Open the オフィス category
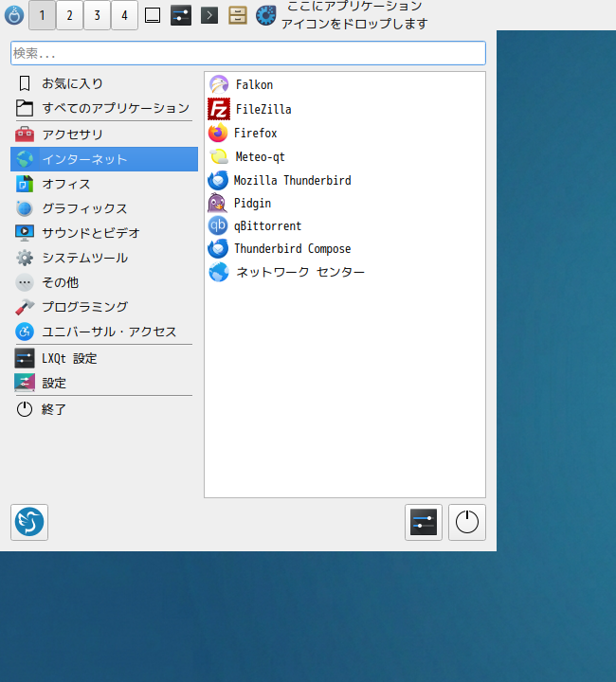This screenshot has height=682, width=616. pyautogui.click(x=104, y=184)
